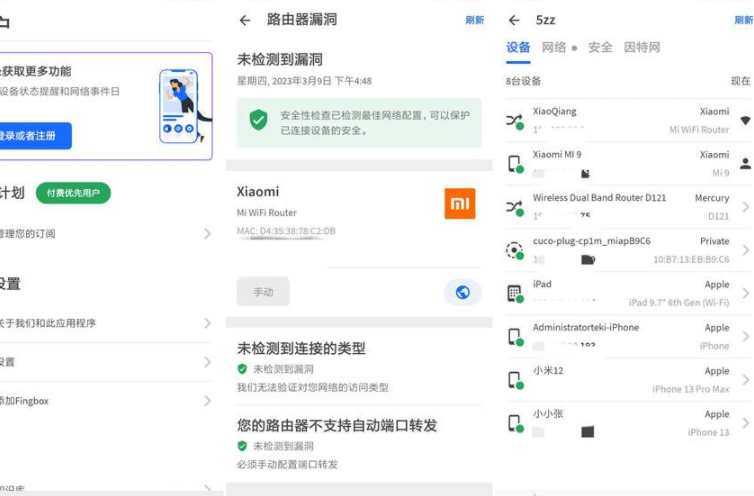754x496 pixels.
Task: Tap the iPad 9.7" 6th Gen (Wi-Fi) text
Action: [x=679, y=303]
